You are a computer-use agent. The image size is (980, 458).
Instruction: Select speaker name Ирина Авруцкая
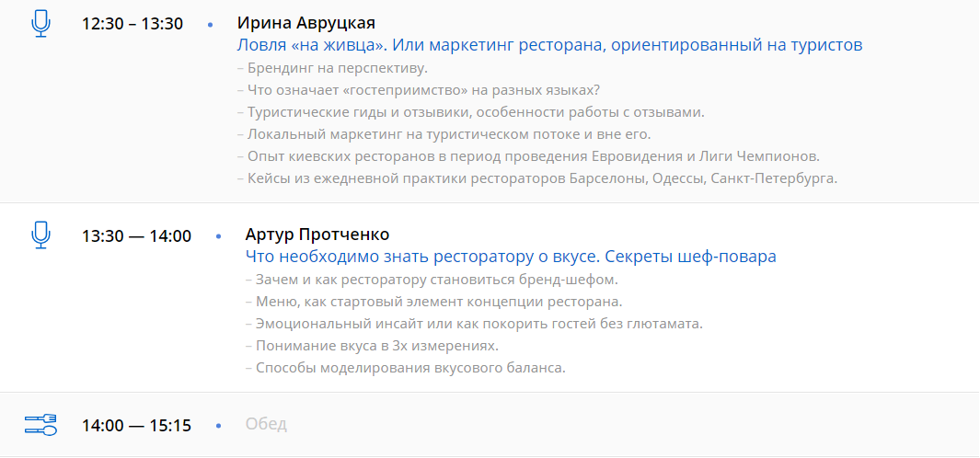306,24
